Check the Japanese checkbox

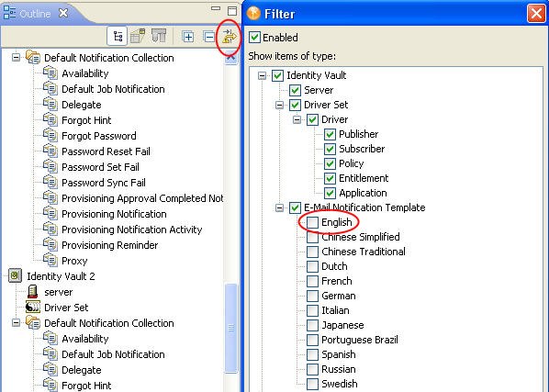click(313, 325)
